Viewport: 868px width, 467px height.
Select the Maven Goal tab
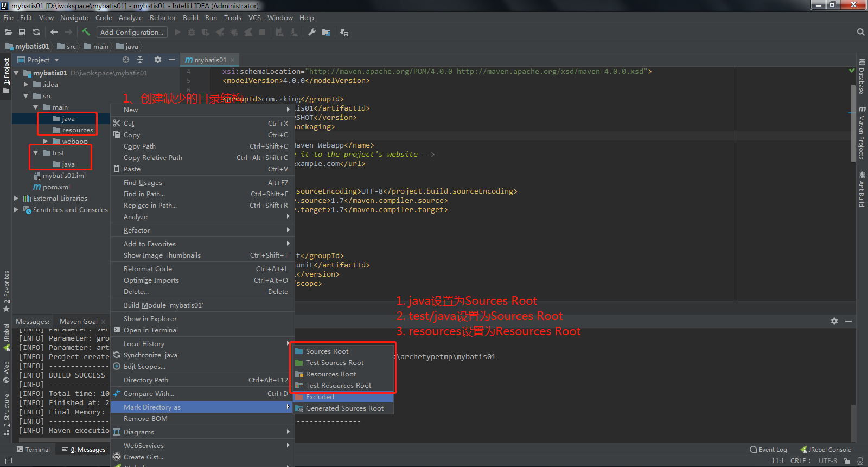(79, 322)
